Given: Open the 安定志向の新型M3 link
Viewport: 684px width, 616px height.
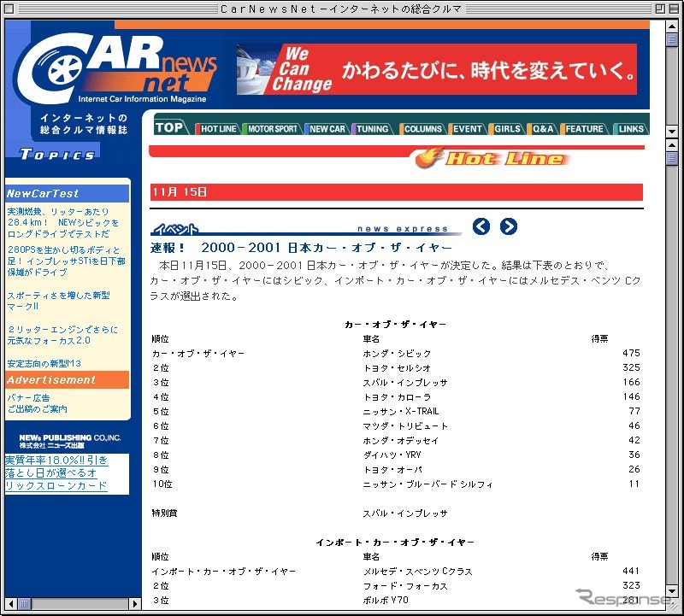Looking at the screenshot, I should 44,364.
